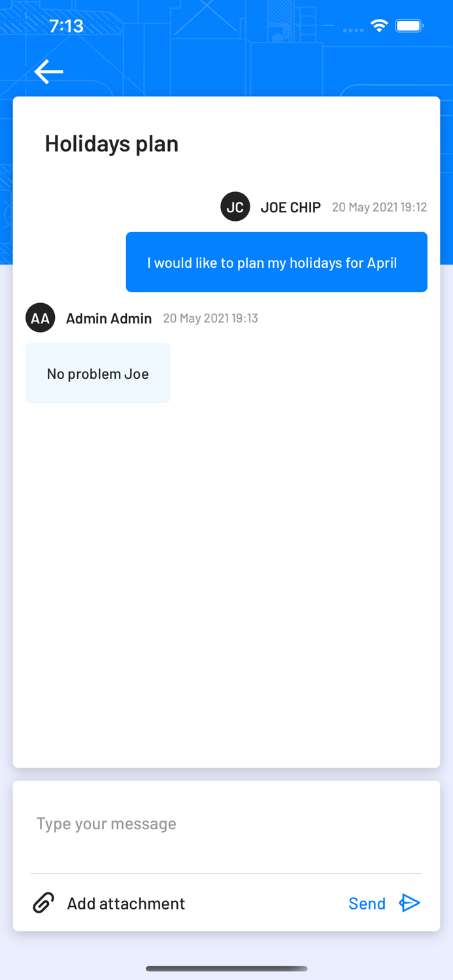Select the No problem Joe message bubble
Image resolution: width=453 pixels, height=980 pixels.
[98, 373]
